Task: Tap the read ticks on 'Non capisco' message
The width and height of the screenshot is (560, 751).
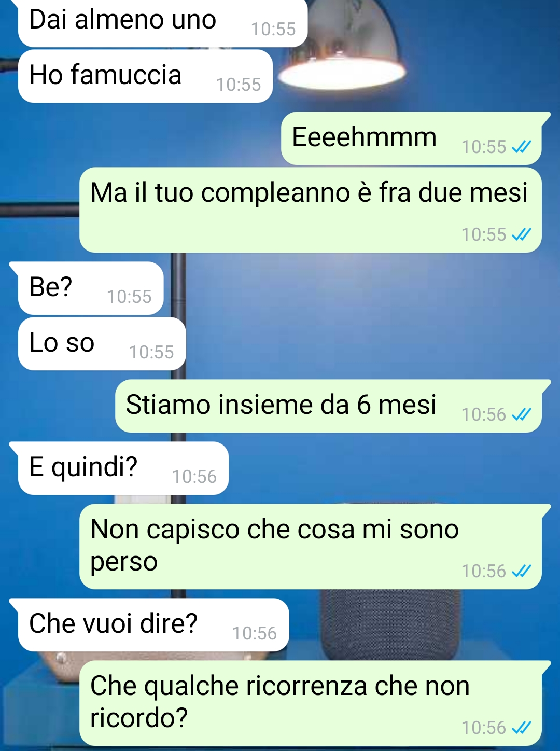Action: pos(521,571)
